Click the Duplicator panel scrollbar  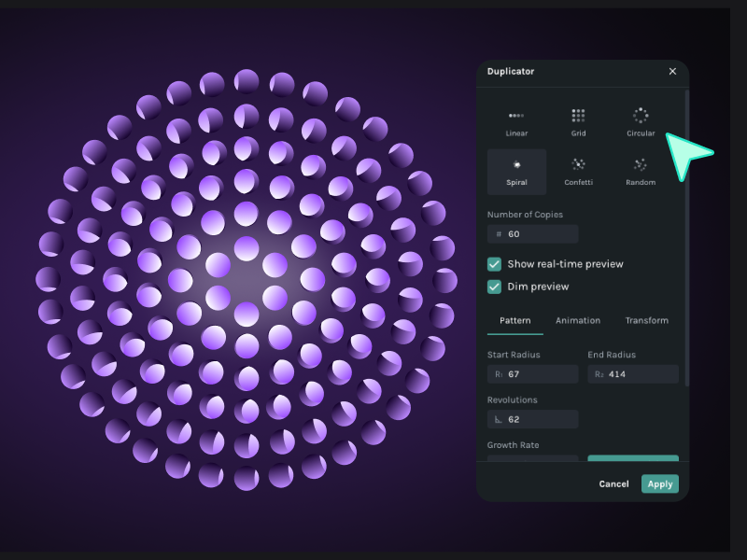pos(686,233)
